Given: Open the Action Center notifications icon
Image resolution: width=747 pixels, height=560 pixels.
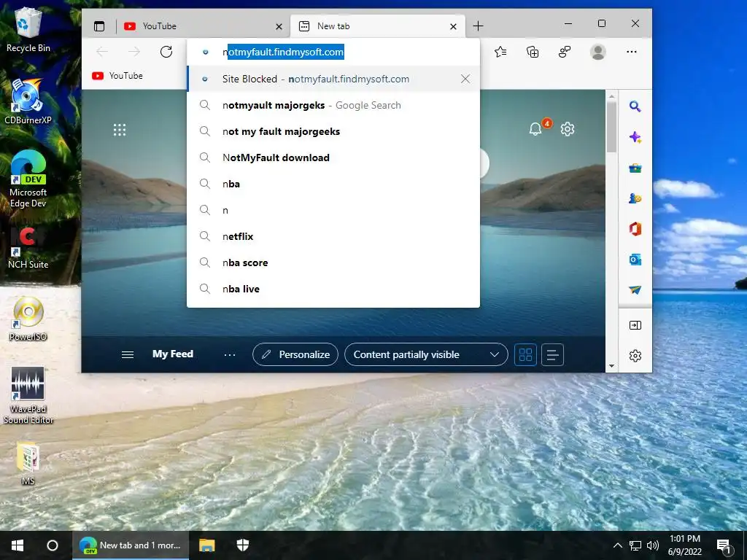Looking at the screenshot, I should pyautogui.click(x=724, y=545).
